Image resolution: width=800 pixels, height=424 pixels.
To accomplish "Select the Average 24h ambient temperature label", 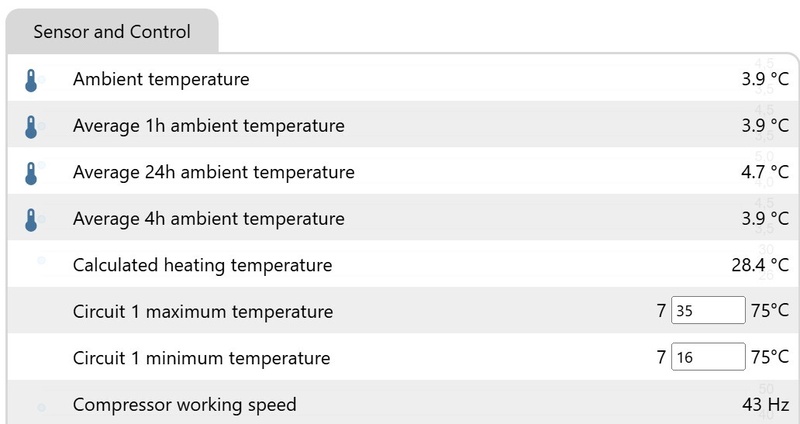I will [x=213, y=172].
